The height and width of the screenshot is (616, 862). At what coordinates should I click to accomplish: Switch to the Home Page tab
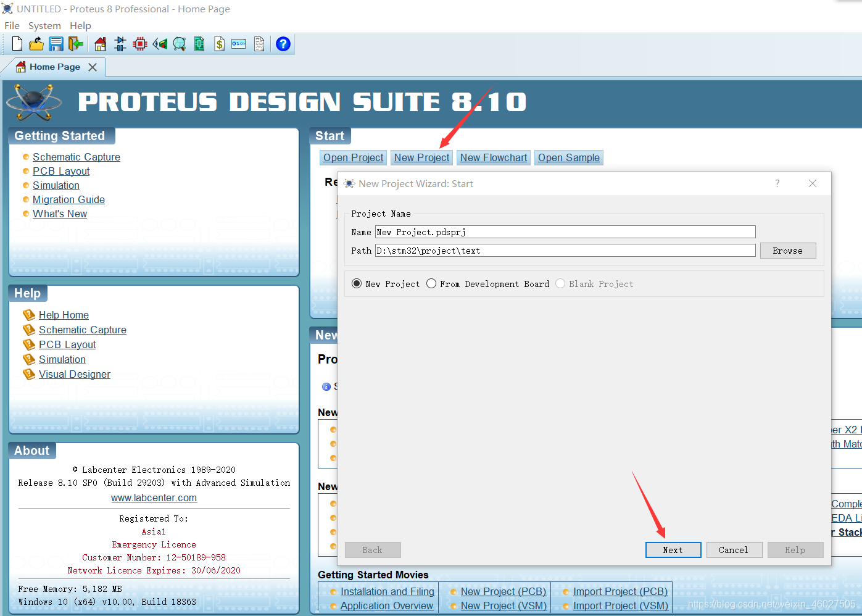coord(54,67)
